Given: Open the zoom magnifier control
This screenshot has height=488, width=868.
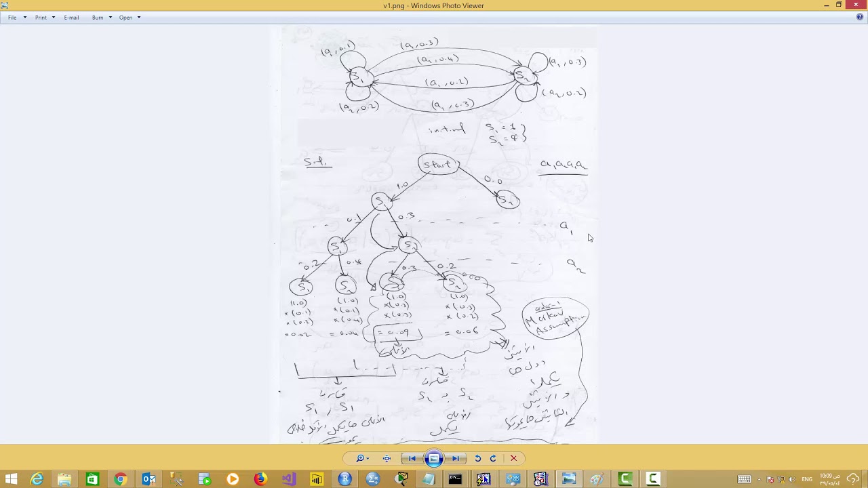Looking at the screenshot, I should [362, 459].
